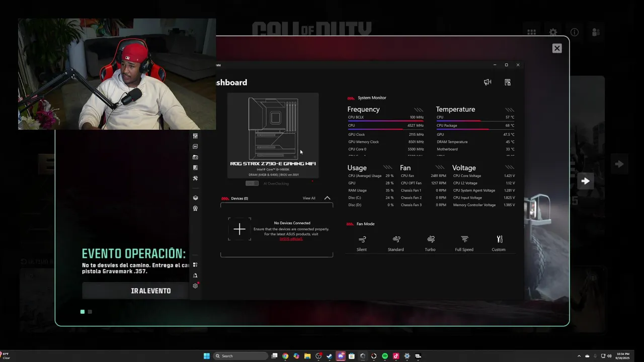This screenshot has height=362, width=644.
Task: Click the Motherboard 33 °C row
Action: [475, 149]
